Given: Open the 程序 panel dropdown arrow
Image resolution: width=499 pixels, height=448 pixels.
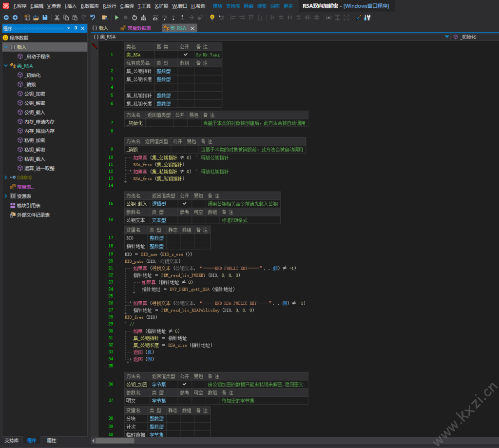Looking at the screenshot, I should pyautogui.click(x=69, y=28).
